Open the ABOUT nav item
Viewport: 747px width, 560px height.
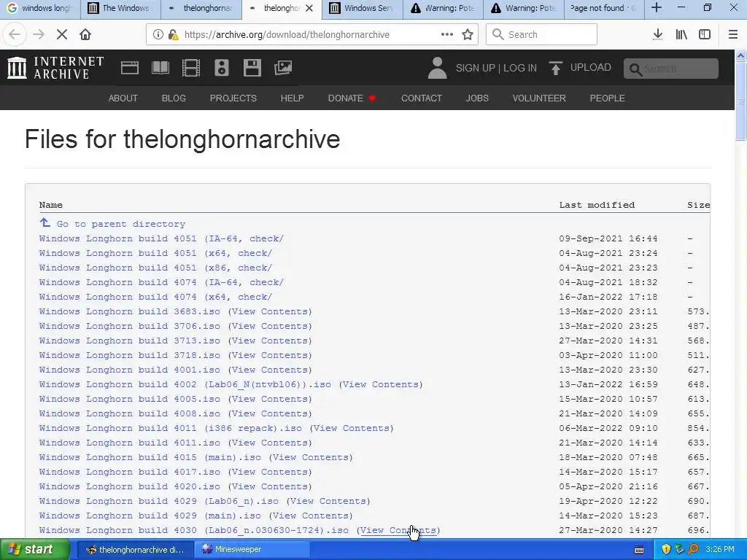click(123, 98)
